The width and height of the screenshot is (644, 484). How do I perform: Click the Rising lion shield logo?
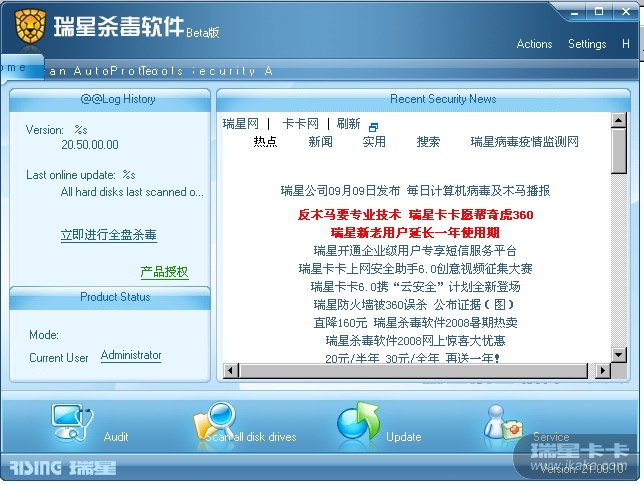(x=30, y=26)
